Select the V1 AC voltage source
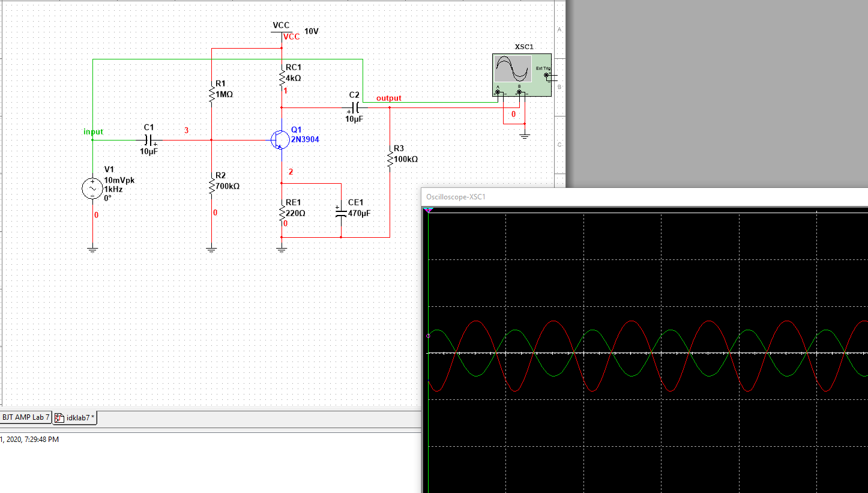The height and width of the screenshot is (493, 868). (92, 187)
